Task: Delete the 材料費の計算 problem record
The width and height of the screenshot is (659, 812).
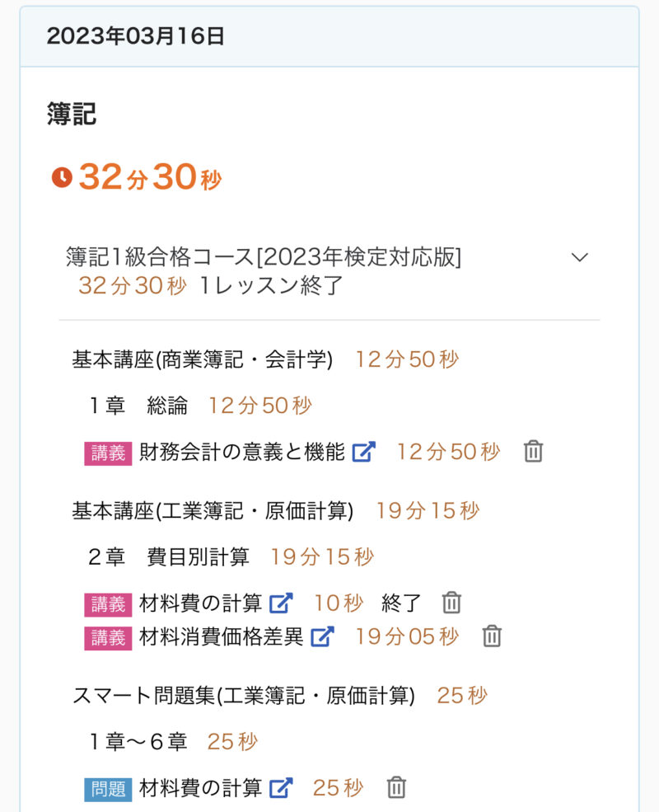Action: [x=396, y=788]
